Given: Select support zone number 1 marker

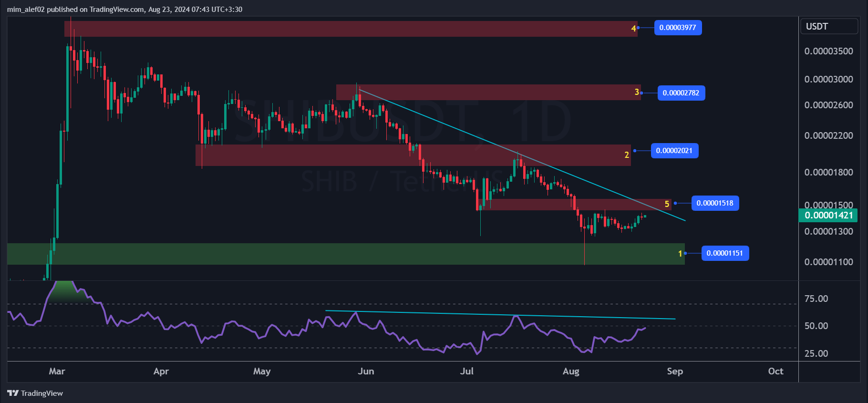Looking at the screenshot, I should pos(680,254).
